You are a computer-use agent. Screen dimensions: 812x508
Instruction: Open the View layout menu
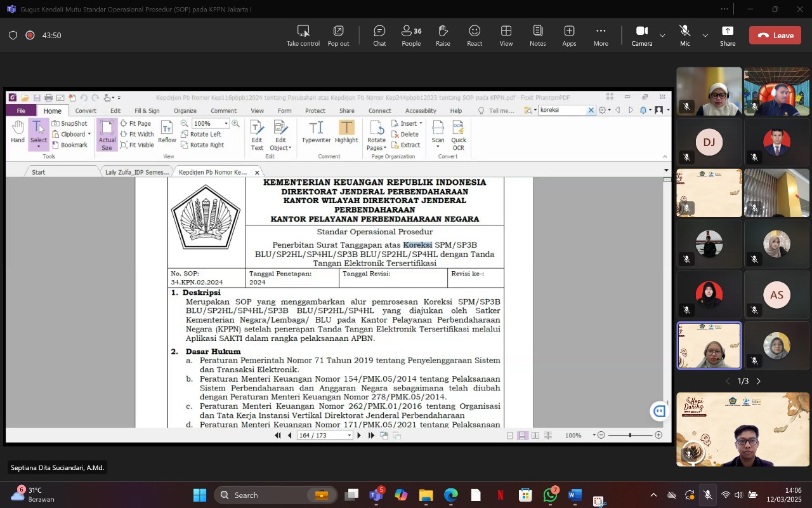coord(506,36)
